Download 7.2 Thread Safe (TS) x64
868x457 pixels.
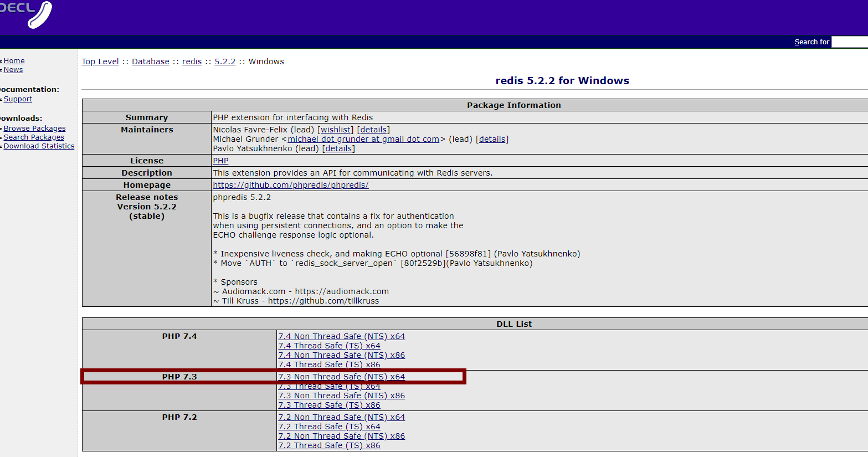pyautogui.click(x=330, y=427)
